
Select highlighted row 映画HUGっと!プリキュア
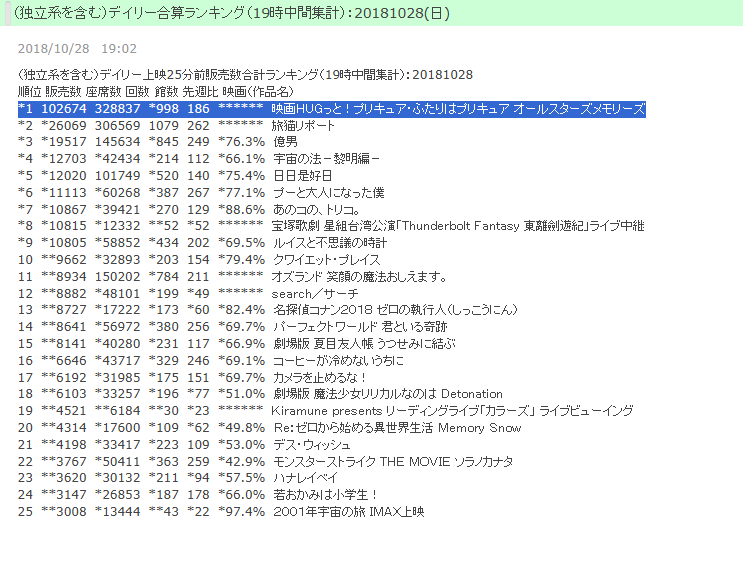pyautogui.click(x=332, y=109)
